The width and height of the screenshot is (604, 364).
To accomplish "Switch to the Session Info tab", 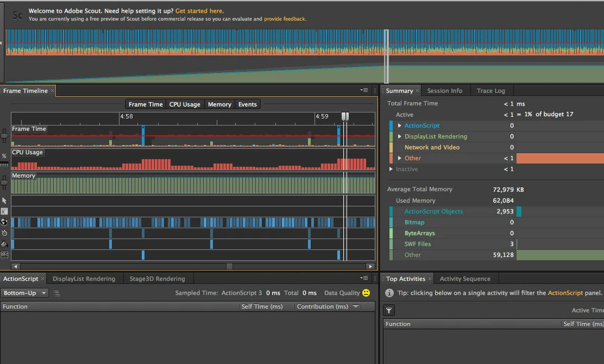I will [x=444, y=91].
